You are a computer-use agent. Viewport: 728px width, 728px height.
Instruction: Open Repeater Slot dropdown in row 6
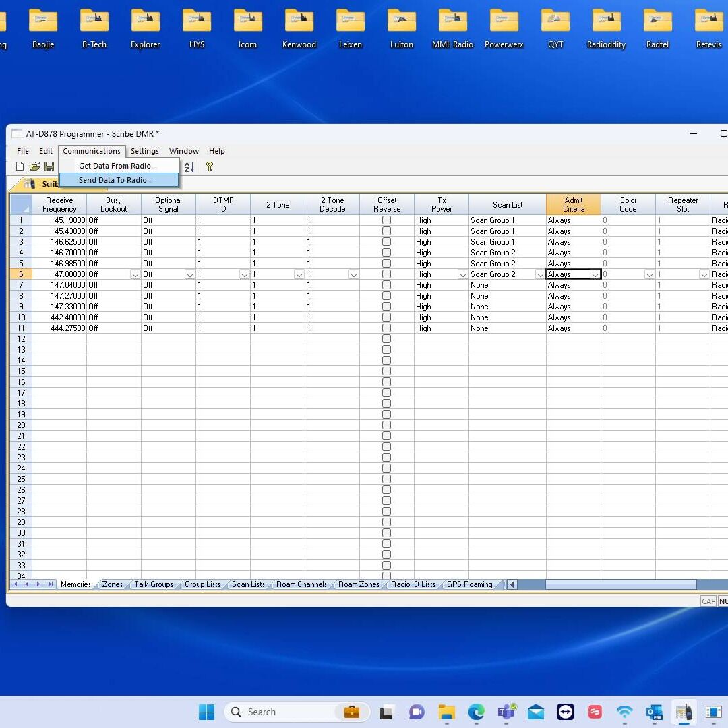pos(704,274)
